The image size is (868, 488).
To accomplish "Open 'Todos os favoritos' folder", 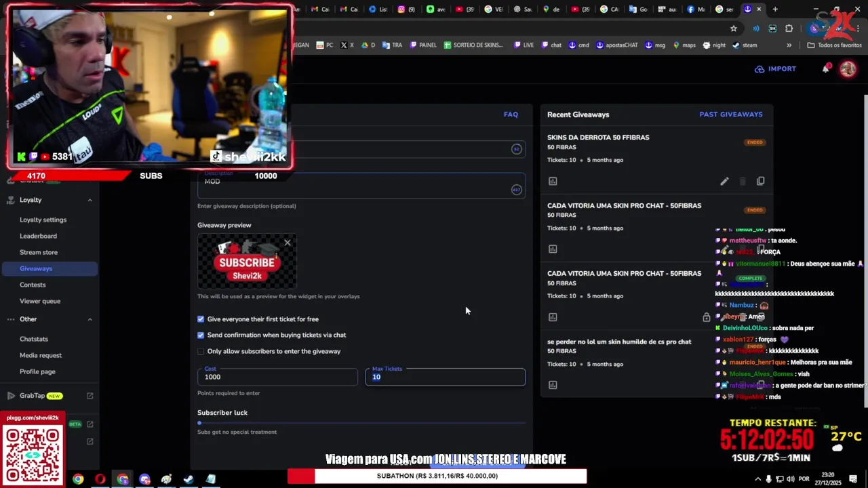I will pos(834,45).
